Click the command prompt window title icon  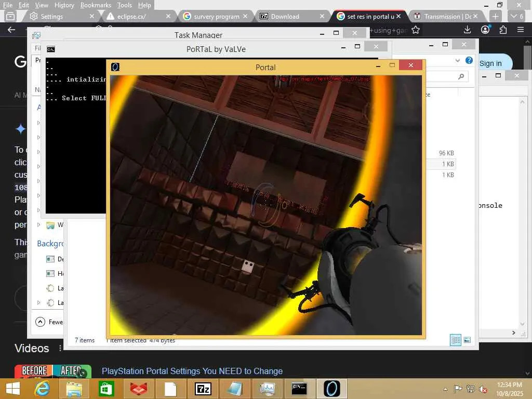click(x=50, y=49)
